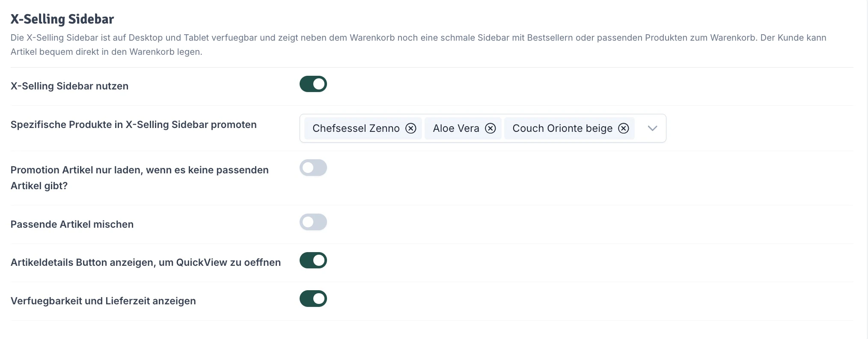This screenshot has width=868, height=339.
Task: Turn on "Passende Artikel mischen"
Action: [x=313, y=222]
